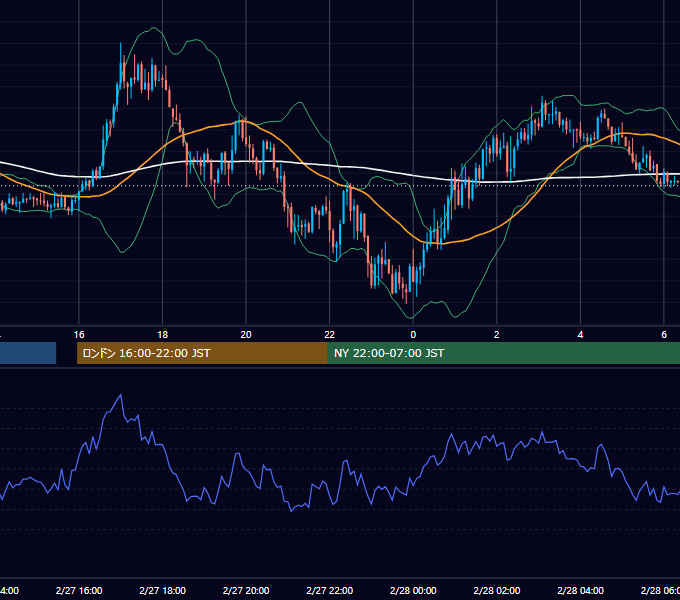The width and height of the screenshot is (680, 600).
Task: Click the 2/28 04:00 date label
Action: tap(580, 590)
